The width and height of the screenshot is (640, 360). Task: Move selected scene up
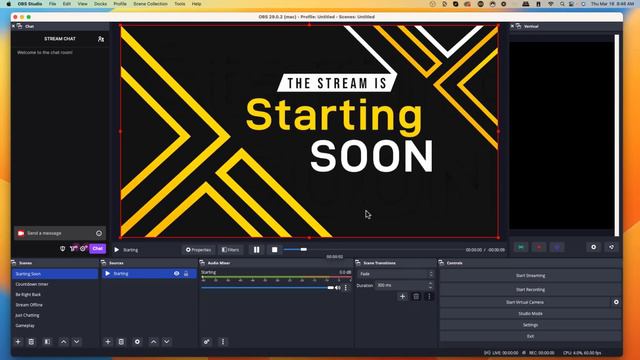point(64,342)
